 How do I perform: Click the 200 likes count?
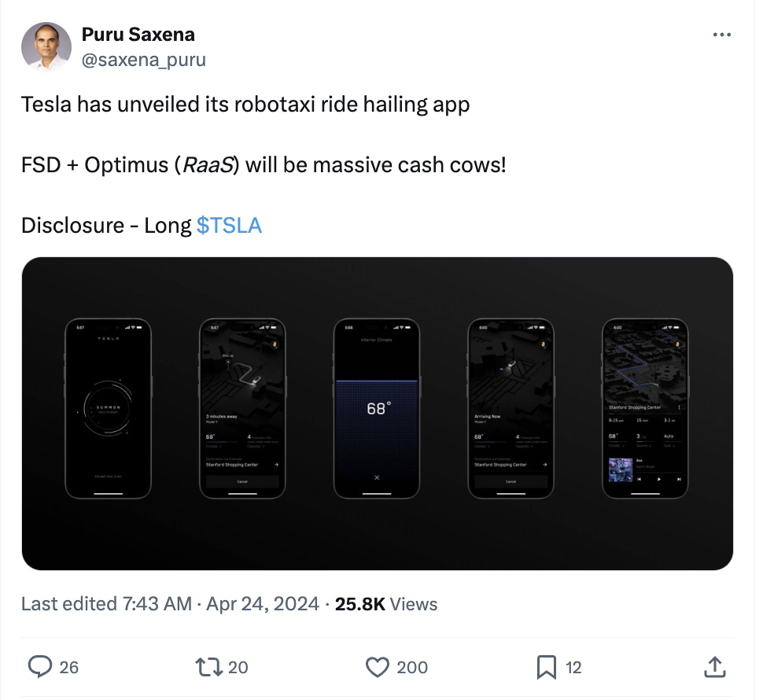click(412, 667)
